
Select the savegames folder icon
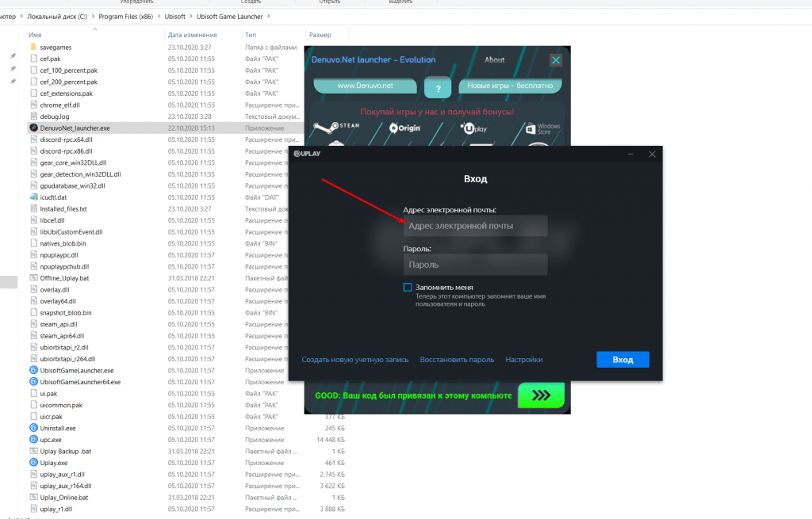click(33, 47)
